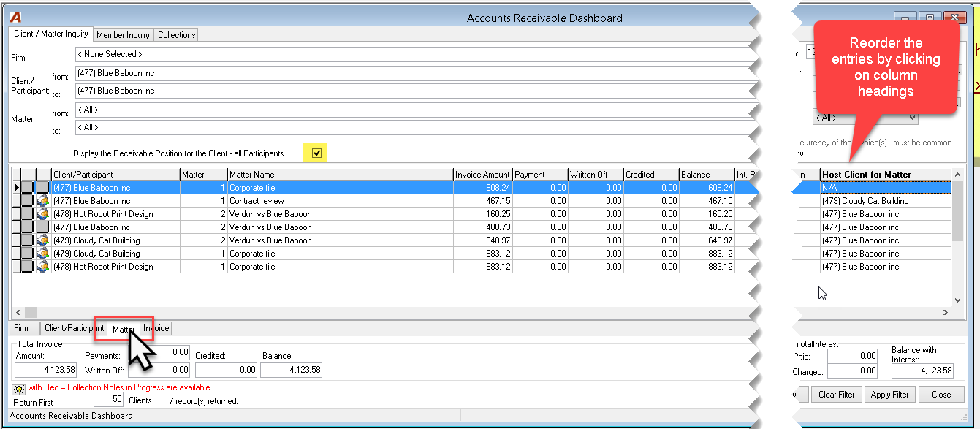Sort by Host Client for Matter heading
Viewport: 980px width, 429px height.
point(886,175)
